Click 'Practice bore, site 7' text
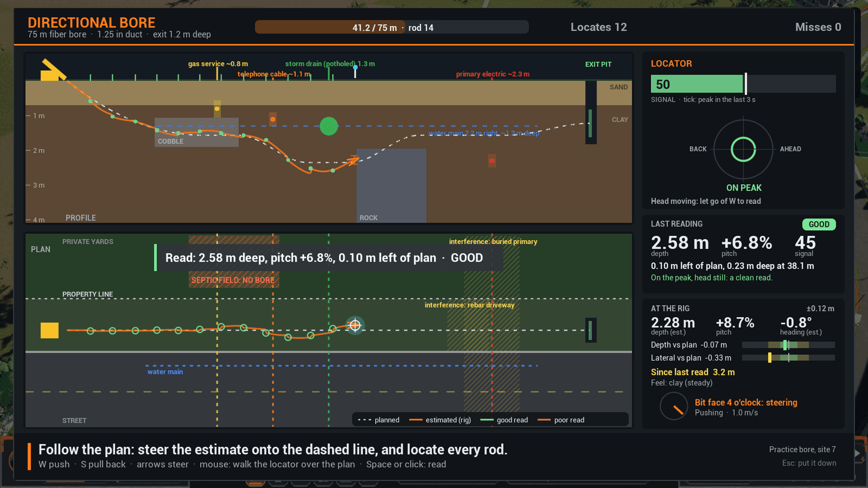 [802, 450]
